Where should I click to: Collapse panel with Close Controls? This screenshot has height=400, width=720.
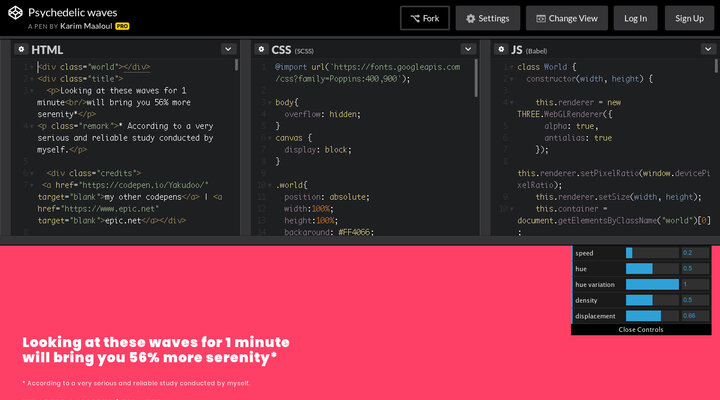[641, 329]
